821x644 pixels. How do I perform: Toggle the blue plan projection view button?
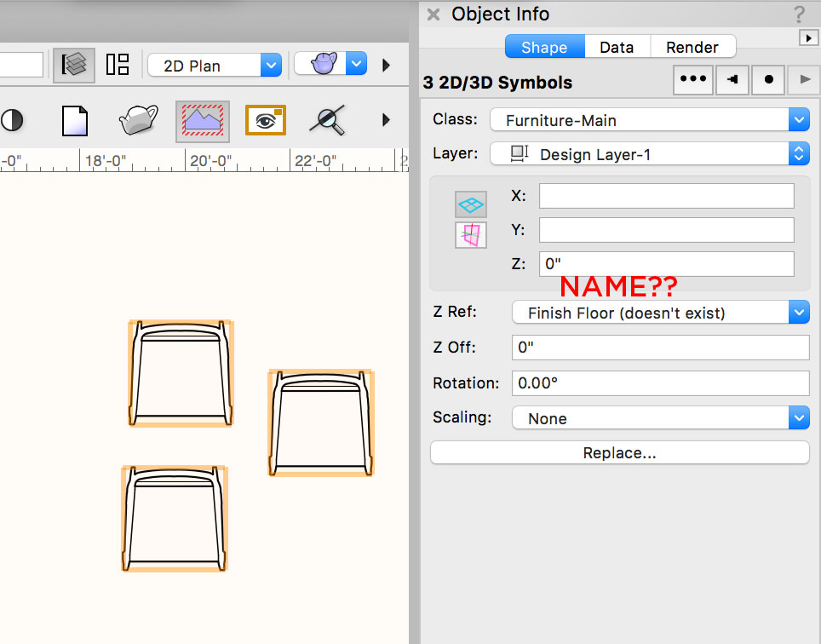point(471,204)
